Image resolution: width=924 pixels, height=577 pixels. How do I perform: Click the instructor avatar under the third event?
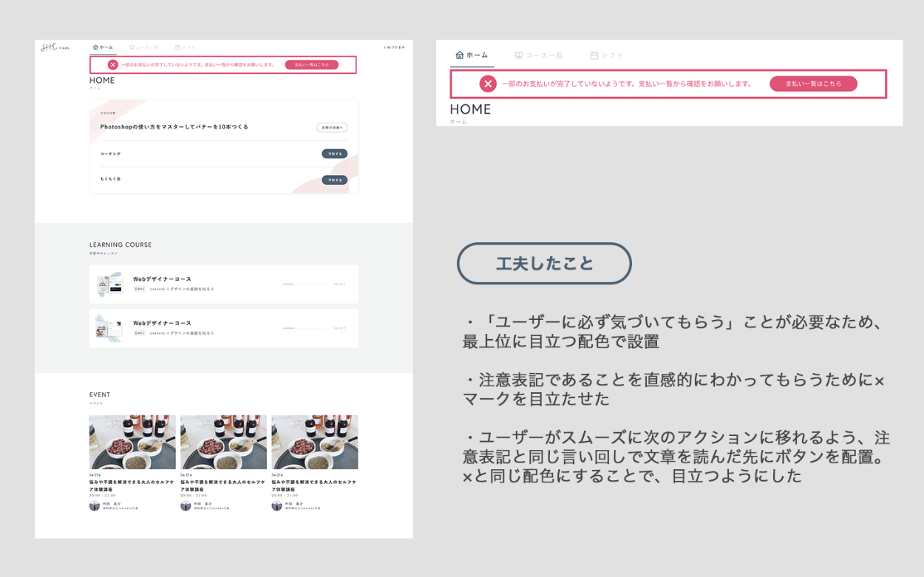[276, 505]
